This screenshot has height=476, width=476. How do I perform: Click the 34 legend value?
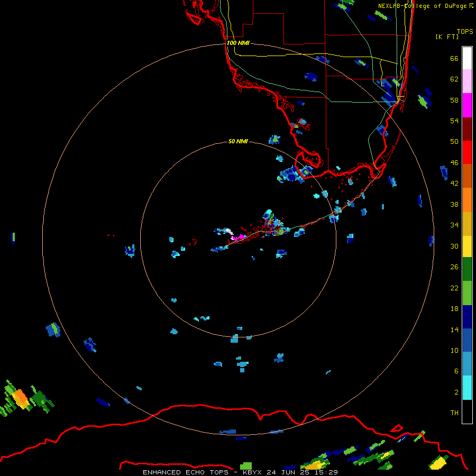454,225
